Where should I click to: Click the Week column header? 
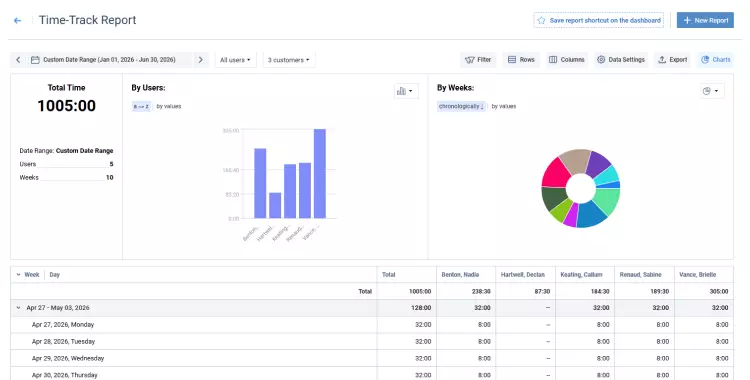point(32,275)
